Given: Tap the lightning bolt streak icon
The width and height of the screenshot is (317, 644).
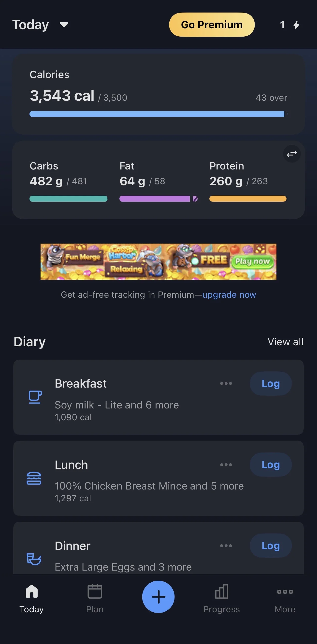Looking at the screenshot, I should (296, 25).
